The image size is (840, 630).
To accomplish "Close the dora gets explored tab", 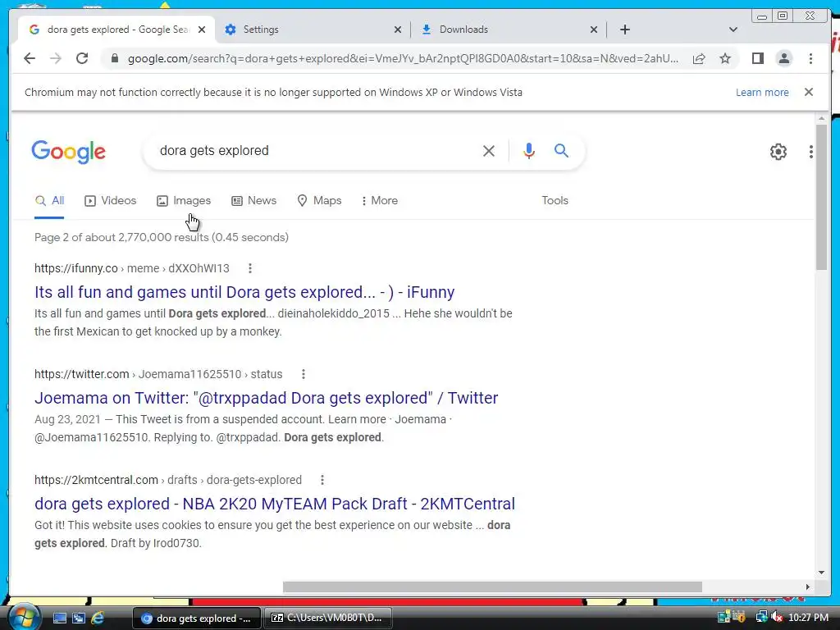I will click(x=202, y=30).
